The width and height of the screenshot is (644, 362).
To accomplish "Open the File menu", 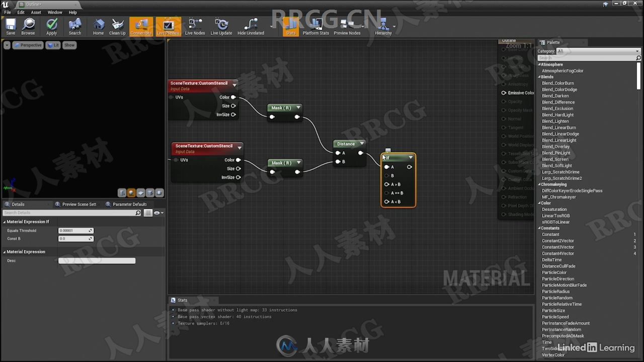I will [8, 12].
